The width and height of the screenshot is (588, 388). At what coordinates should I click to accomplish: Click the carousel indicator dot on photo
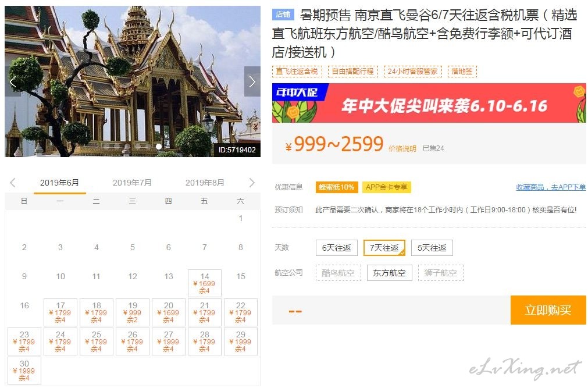[x=159, y=147]
